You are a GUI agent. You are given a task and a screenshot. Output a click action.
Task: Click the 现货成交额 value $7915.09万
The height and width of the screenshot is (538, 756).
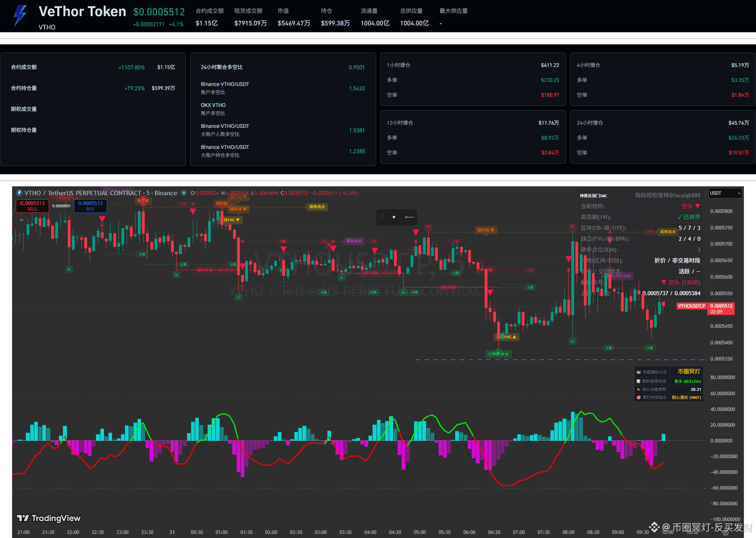250,23
